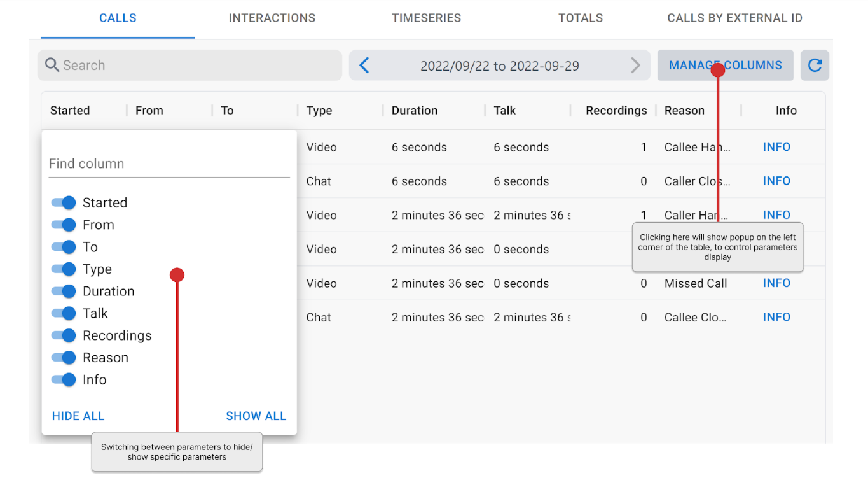
Task: Toggle the Reason column switch
Action: (64, 358)
